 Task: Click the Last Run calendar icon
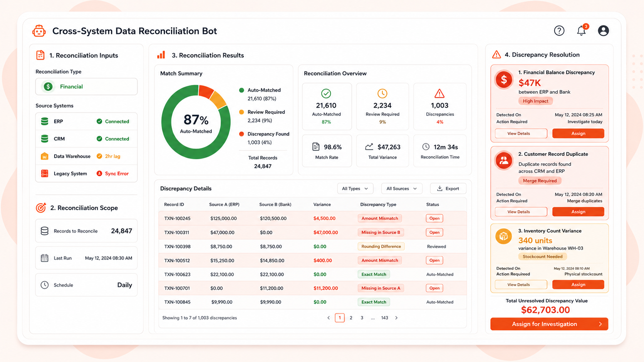(45, 258)
